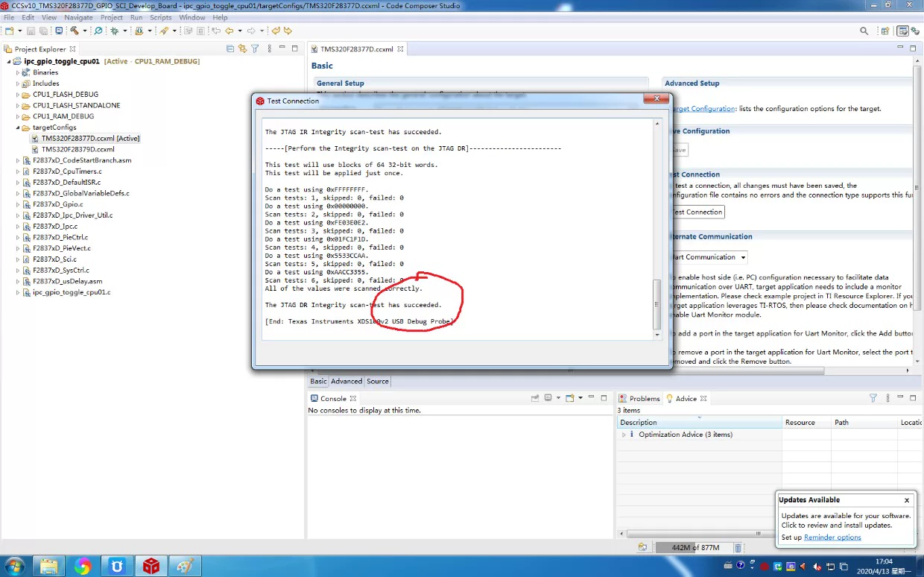This screenshot has width=924, height=577.
Task: Click the Back navigation arrow icon
Action: pyautogui.click(x=229, y=31)
